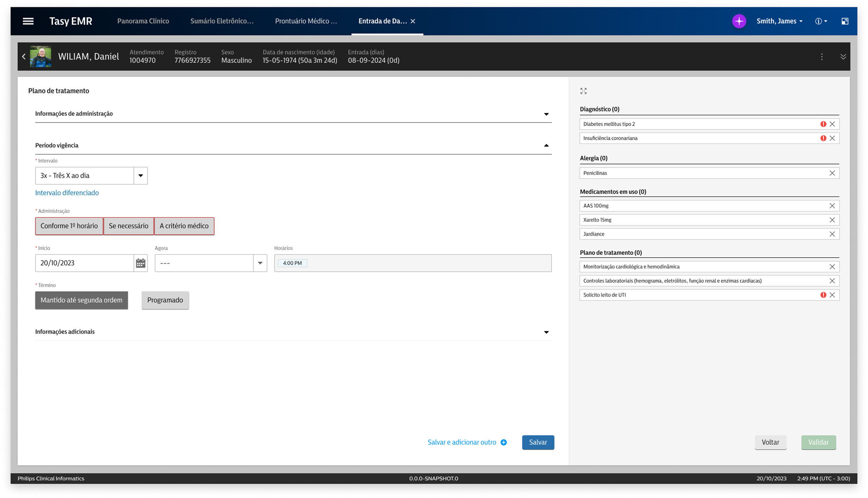Open the Agora dropdown arrow

click(260, 263)
